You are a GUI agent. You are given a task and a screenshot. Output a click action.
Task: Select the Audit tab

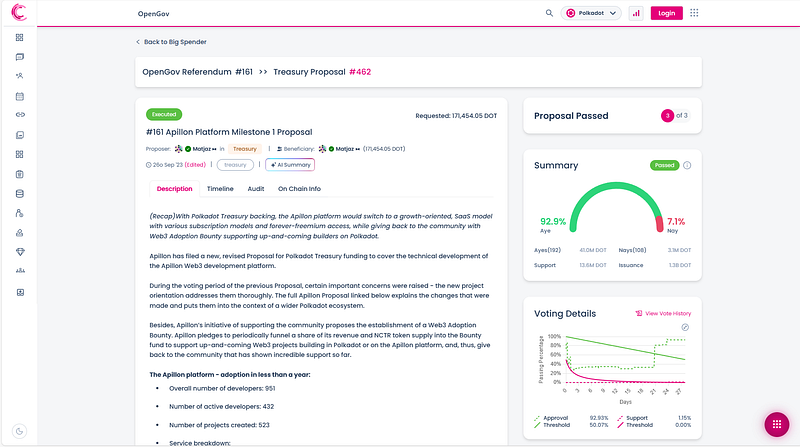(256, 189)
